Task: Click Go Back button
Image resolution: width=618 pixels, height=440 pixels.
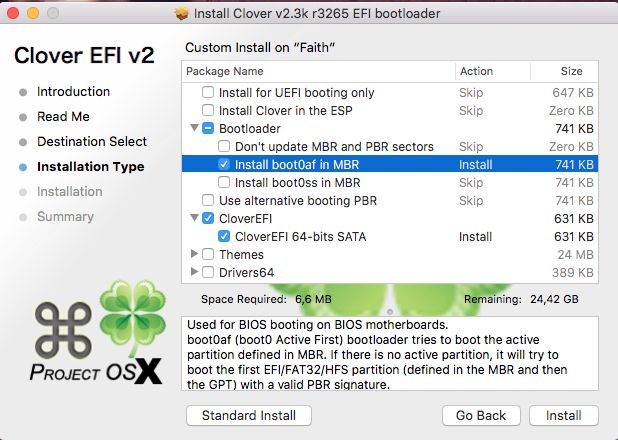Action: click(x=481, y=416)
